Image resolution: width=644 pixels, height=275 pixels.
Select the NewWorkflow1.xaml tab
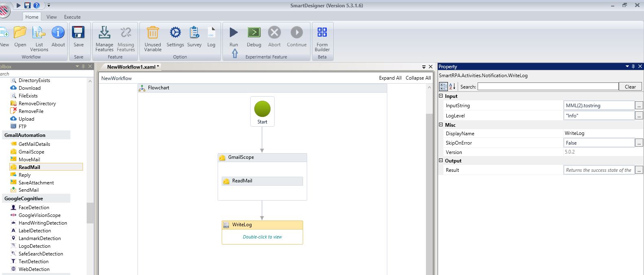point(133,67)
